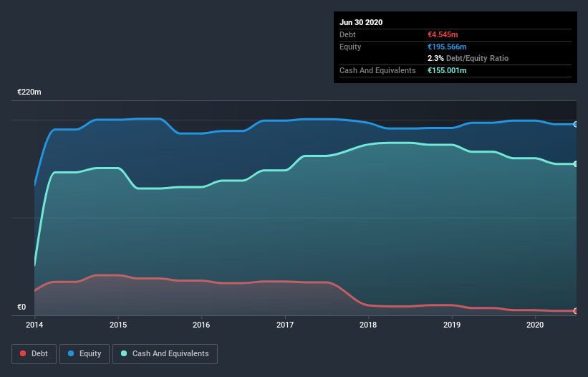588x377 pixels.
Task: Click the Equity label in tooltip
Action: click(x=350, y=47)
